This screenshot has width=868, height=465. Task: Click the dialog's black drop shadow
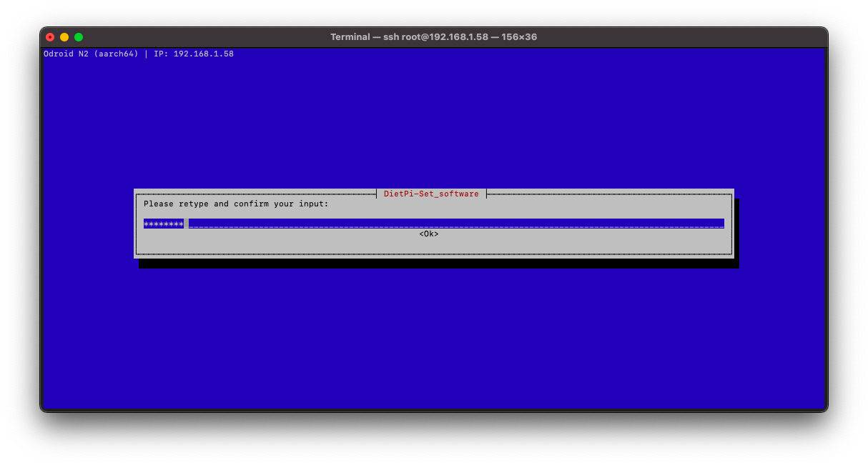click(438, 264)
